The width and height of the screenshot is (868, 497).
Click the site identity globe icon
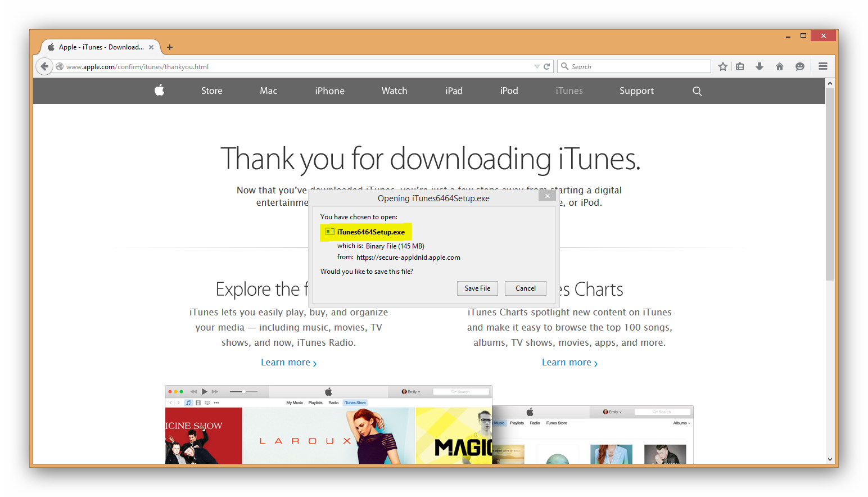(x=60, y=66)
